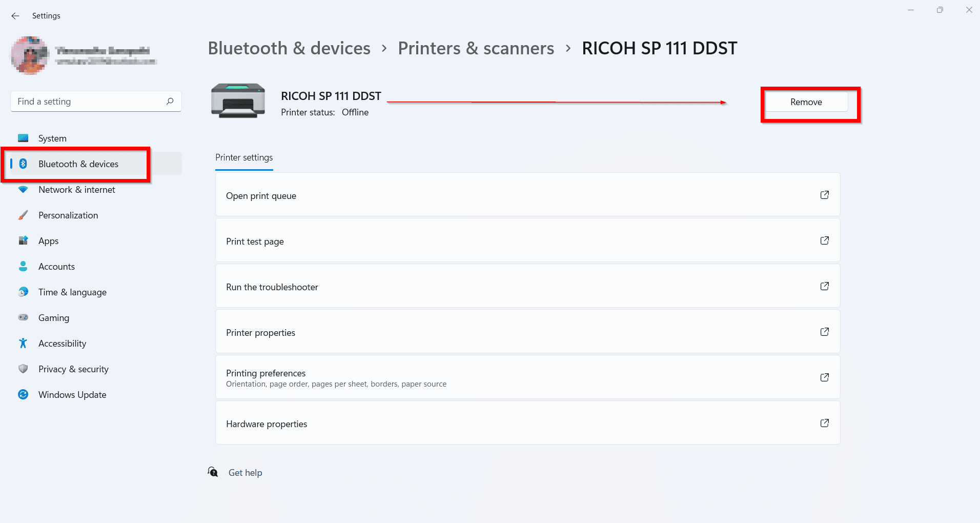Image resolution: width=980 pixels, height=523 pixels.
Task: Click the user profile avatar picture
Action: point(30,55)
